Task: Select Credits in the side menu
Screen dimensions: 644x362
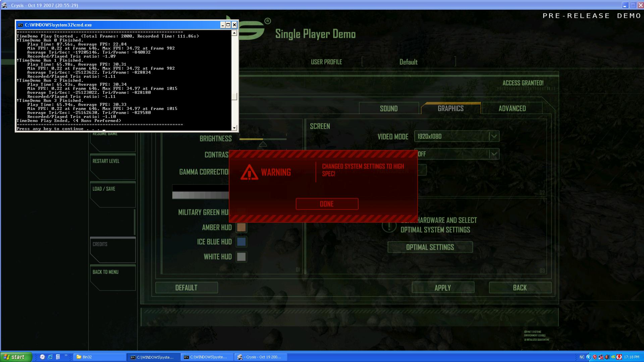Action: point(113,250)
